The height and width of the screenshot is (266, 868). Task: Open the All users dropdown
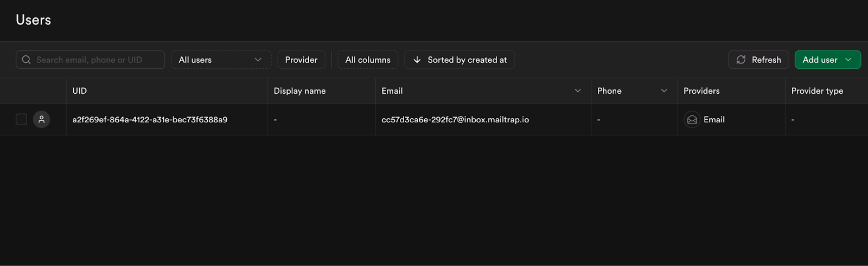[221, 60]
